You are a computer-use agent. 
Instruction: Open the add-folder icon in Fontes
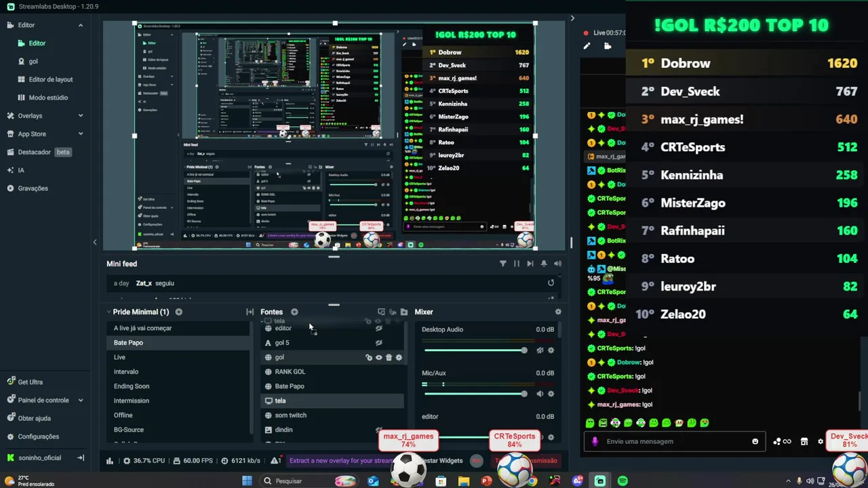(404, 312)
